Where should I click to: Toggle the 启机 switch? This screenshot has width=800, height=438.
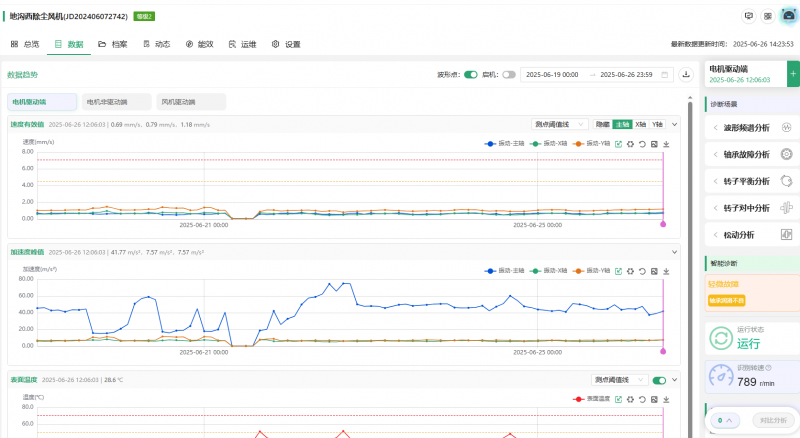click(509, 74)
